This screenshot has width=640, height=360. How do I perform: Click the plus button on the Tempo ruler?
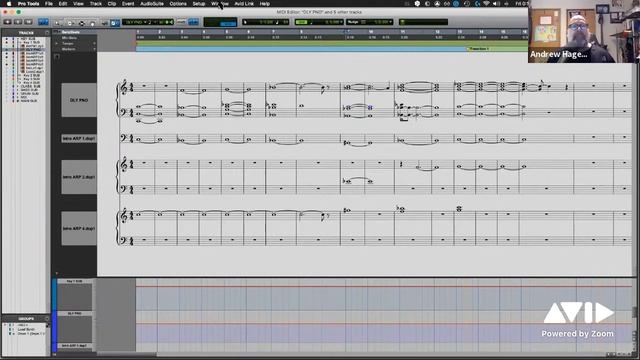[94, 43]
